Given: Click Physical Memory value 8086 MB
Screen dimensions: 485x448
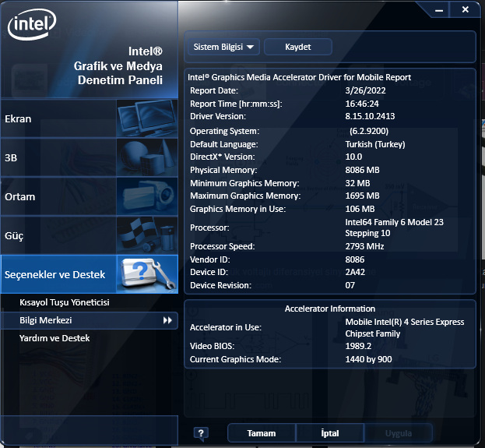Looking at the screenshot, I should 362,170.
